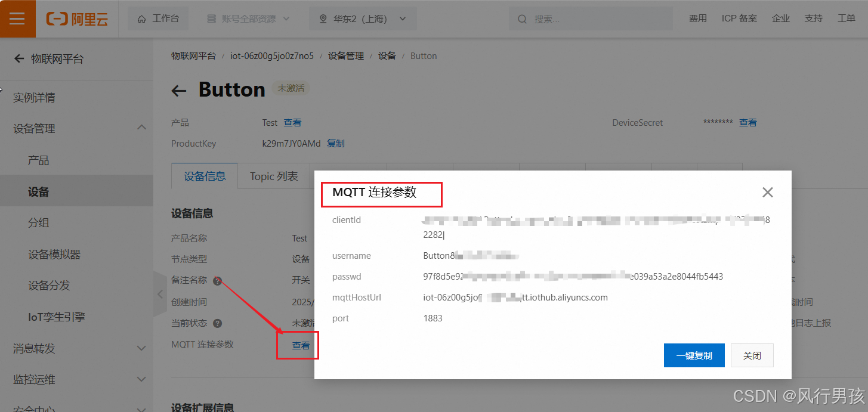Click the username value

tap(471, 256)
